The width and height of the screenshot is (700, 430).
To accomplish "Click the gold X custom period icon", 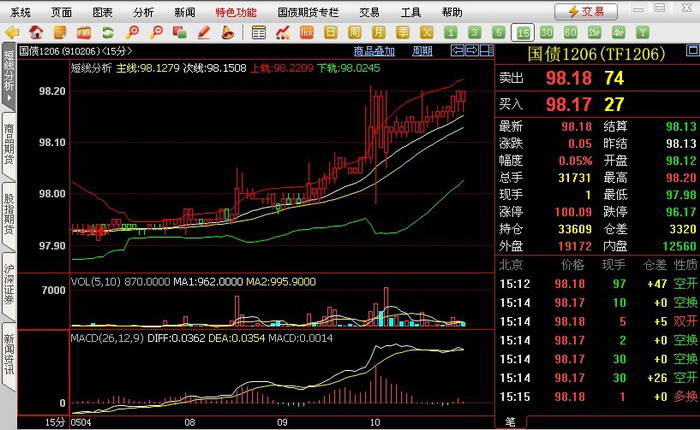I will [427, 33].
